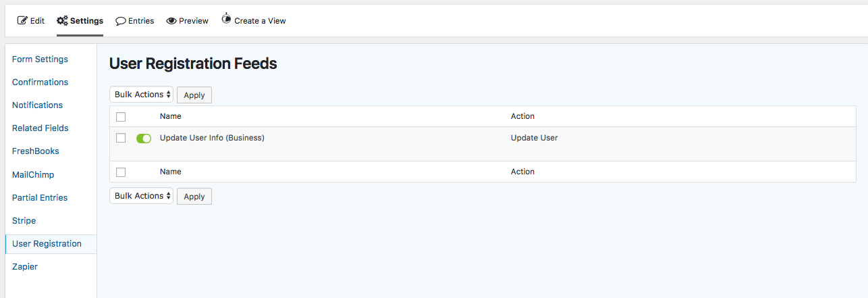Open Update User Info (Business) feed
This screenshot has height=298, width=868.
pos(212,138)
